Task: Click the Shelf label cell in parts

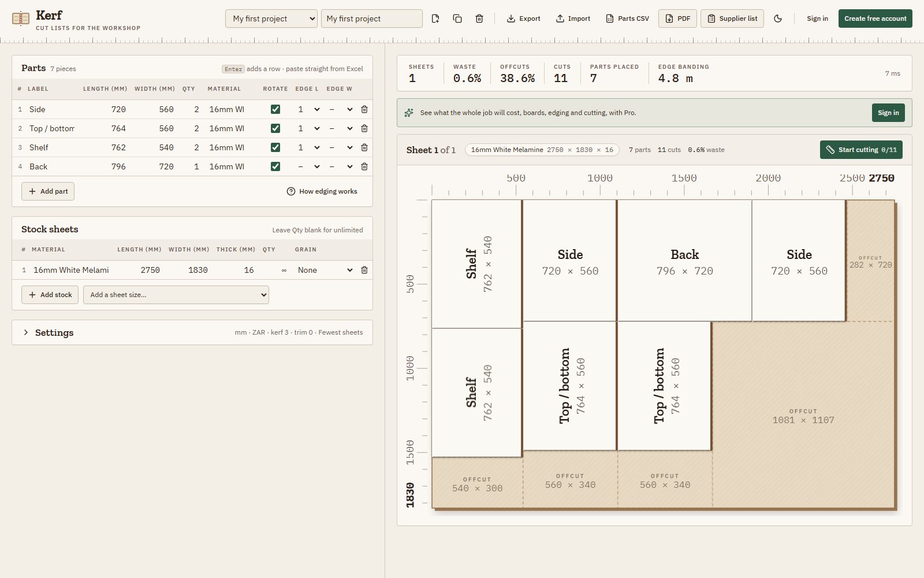Action: pyautogui.click(x=52, y=147)
